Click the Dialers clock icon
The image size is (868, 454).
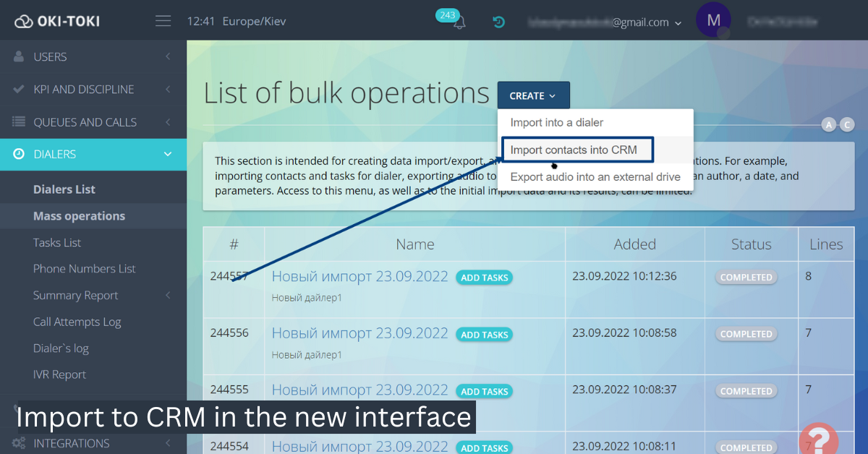(19, 154)
